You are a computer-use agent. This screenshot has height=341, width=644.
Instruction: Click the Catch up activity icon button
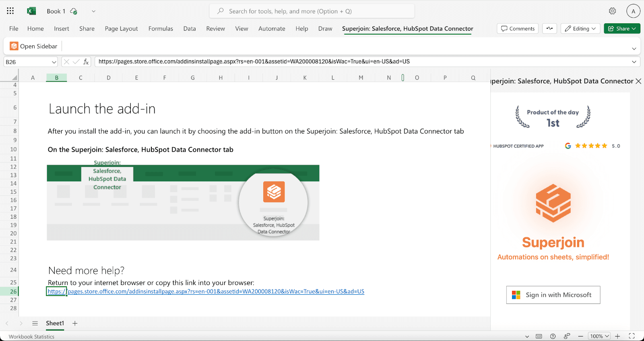(x=549, y=29)
